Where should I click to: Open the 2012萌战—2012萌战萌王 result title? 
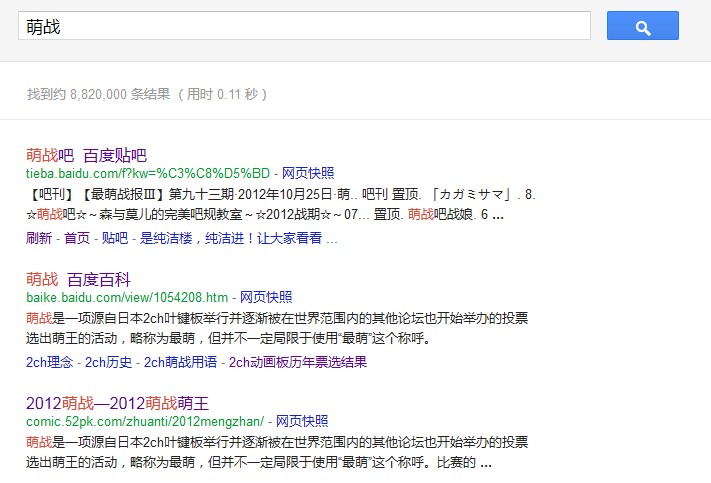117,403
